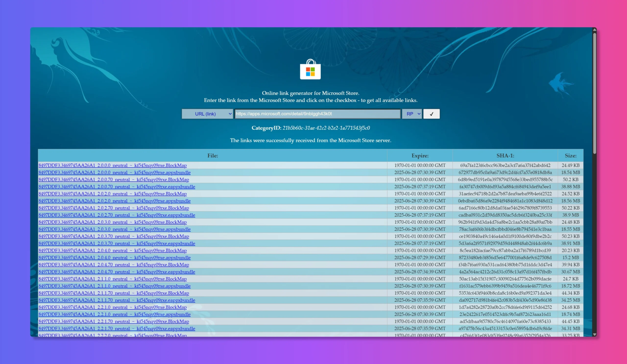Open the 2.0.3.0 BlockMap link
This screenshot has height=364, width=627.
112,222
